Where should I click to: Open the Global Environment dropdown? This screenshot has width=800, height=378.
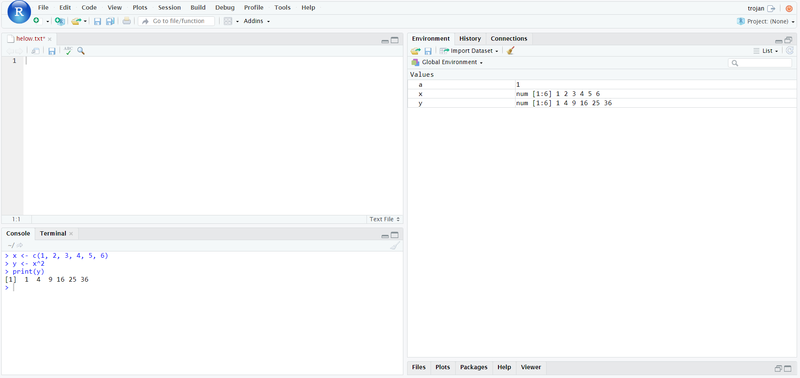tap(447, 62)
